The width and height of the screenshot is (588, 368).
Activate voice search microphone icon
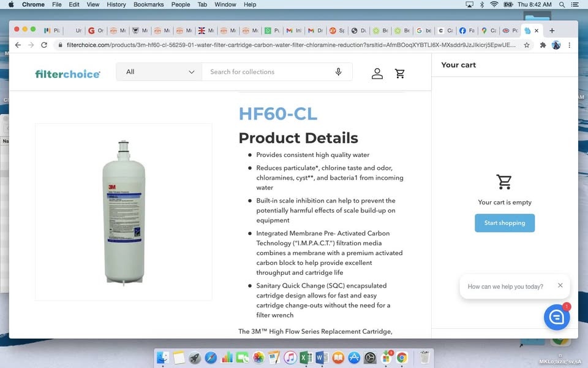point(338,72)
